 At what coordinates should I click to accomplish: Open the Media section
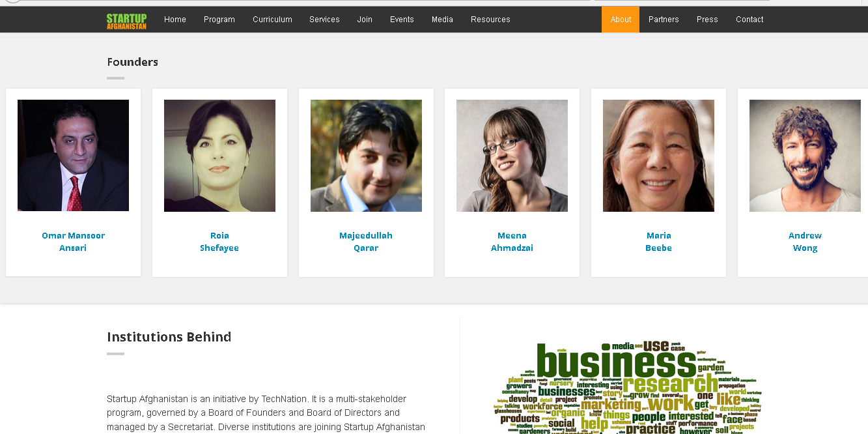442,20
